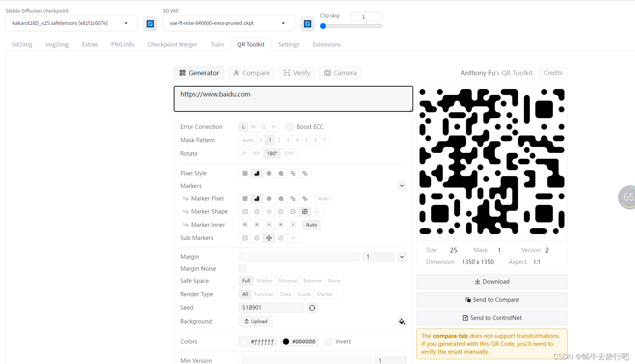The image size is (635, 364).
Task: Click Send to Compare
Action: click(x=492, y=300)
